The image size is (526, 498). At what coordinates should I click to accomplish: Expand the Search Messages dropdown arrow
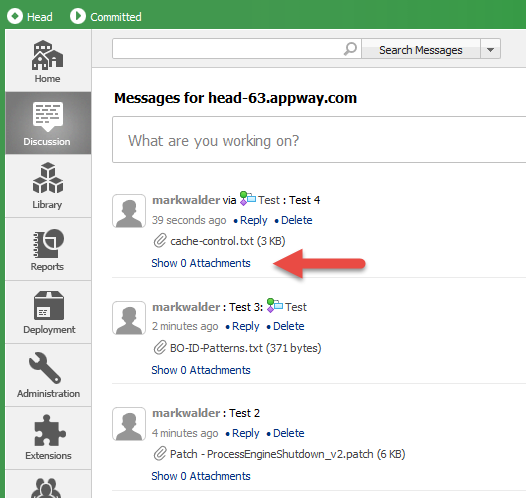490,49
